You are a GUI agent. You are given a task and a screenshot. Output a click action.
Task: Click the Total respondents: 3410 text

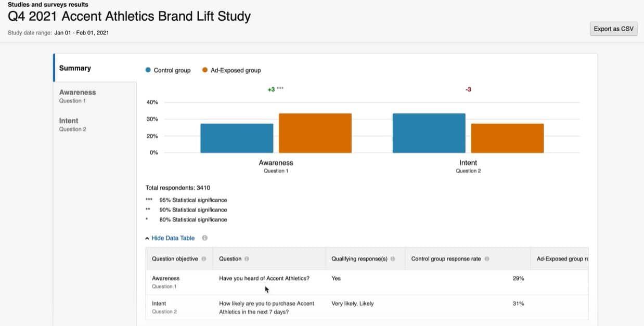[178, 188]
